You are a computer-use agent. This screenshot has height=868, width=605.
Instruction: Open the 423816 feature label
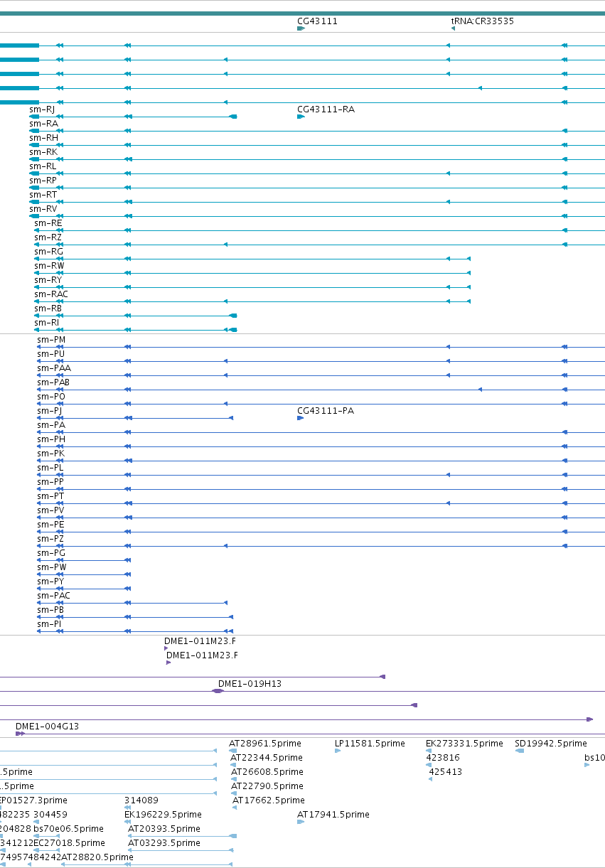click(443, 758)
